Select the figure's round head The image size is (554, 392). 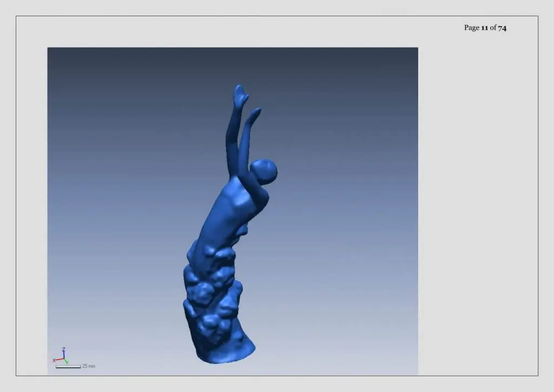264,171
